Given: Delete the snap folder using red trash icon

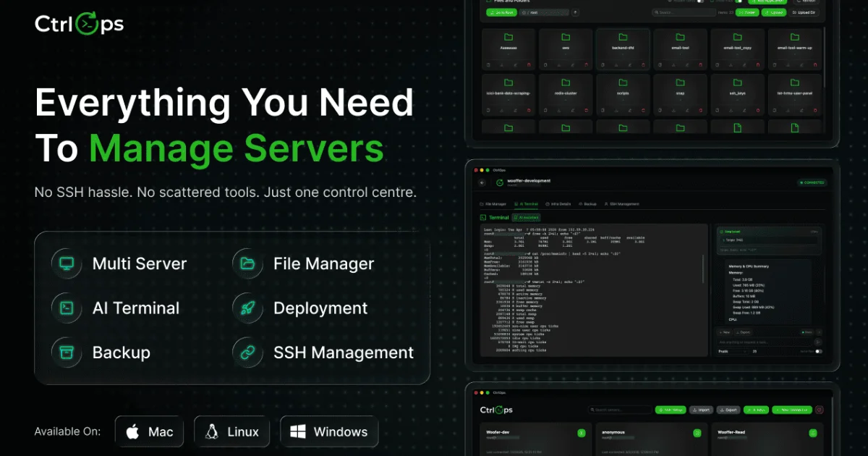Looking at the screenshot, I should pos(700,109).
